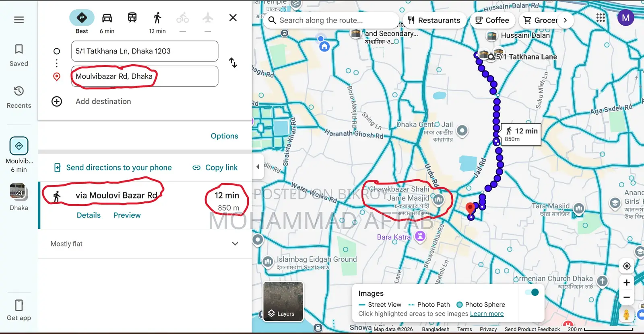
Task: Edit starting point 5/1 Tatkhana Ln field
Action: 145,51
